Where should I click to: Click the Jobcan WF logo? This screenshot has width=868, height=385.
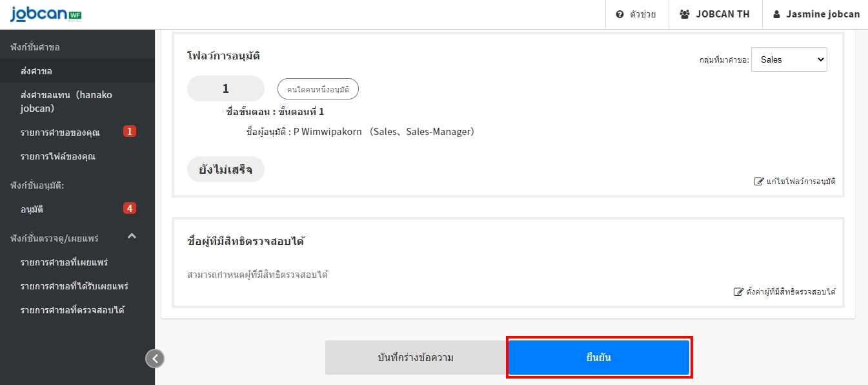pos(46,14)
